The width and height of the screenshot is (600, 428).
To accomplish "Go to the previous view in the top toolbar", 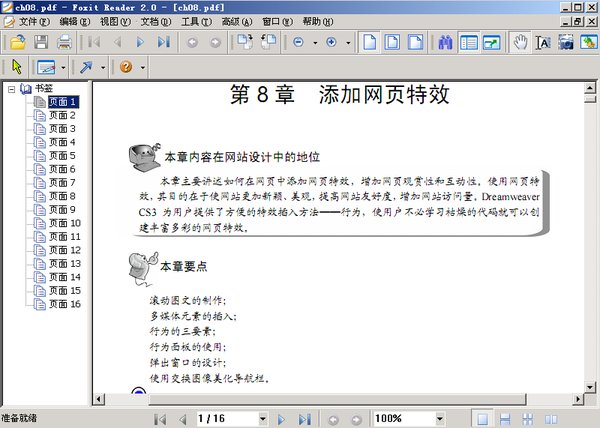I will click(192, 42).
